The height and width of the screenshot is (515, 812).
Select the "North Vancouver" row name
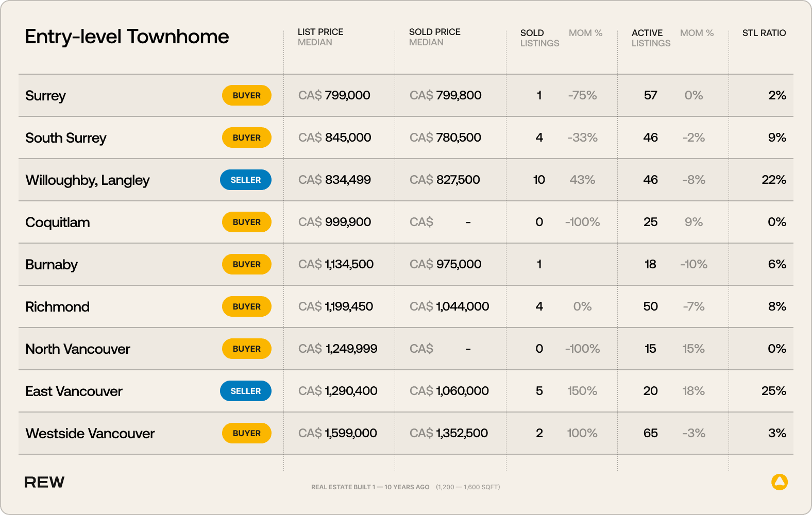pos(78,349)
